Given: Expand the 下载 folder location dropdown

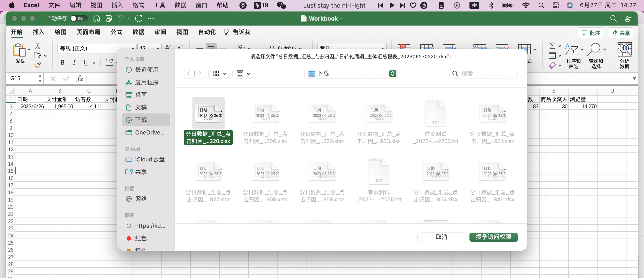Looking at the screenshot, I should coord(392,73).
